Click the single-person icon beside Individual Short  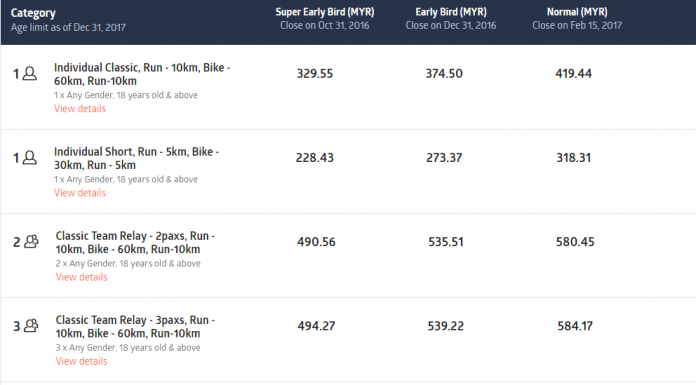tap(30, 158)
